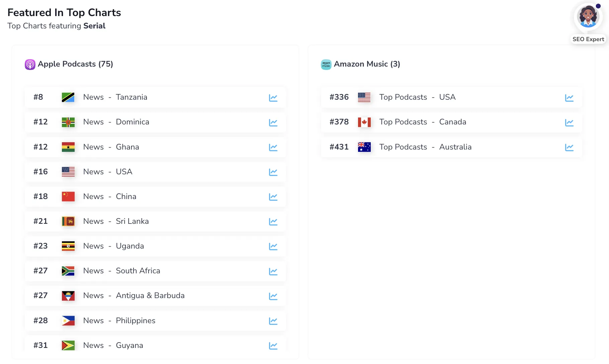Image resolution: width=609 pixels, height=364 pixels.
Task: Click the Australia flag icon
Action: (x=364, y=147)
